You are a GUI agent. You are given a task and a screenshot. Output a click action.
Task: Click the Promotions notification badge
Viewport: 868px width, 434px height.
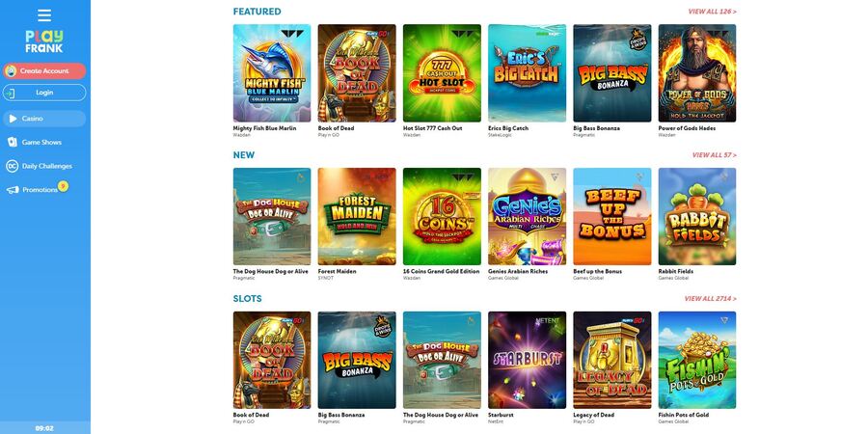point(63,186)
